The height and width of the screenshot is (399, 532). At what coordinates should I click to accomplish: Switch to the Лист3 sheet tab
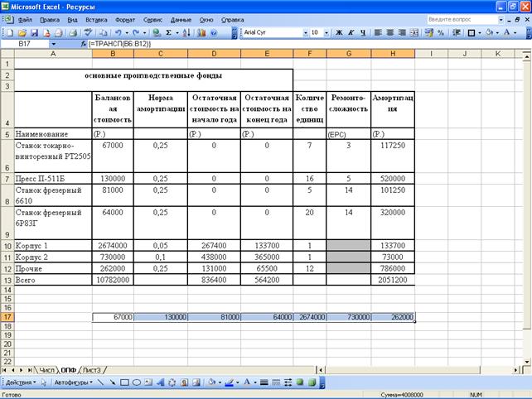[92, 370]
